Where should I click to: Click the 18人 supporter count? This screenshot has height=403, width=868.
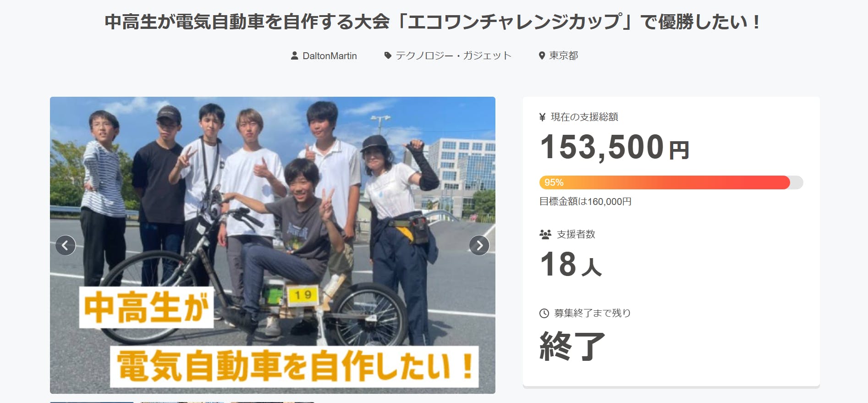point(571,265)
